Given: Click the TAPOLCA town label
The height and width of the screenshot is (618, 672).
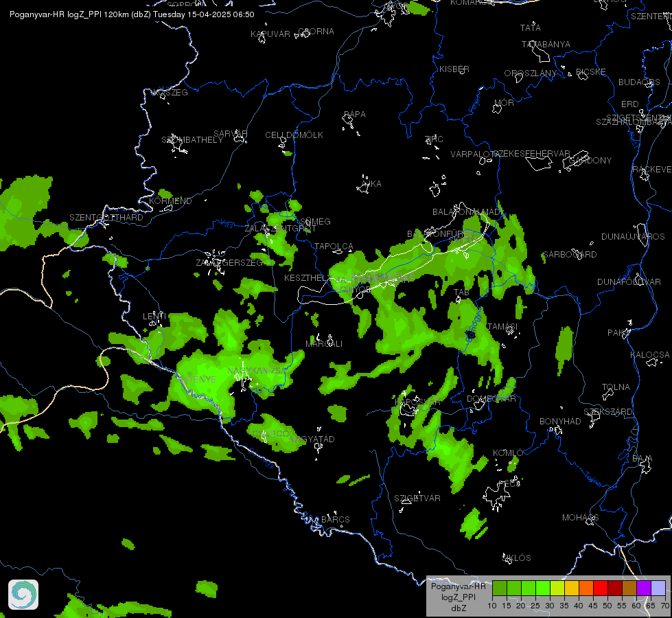Looking at the screenshot, I should 334,247.
